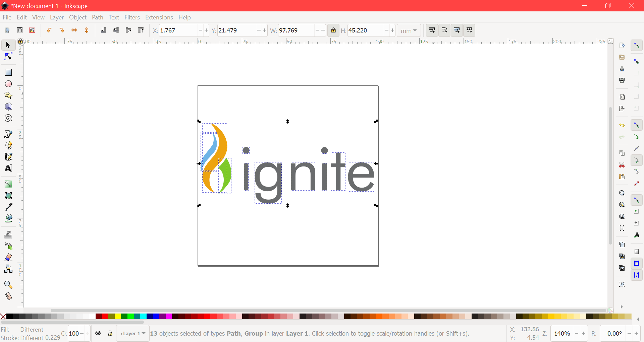Select the 3D box tool

(x=8, y=107)
